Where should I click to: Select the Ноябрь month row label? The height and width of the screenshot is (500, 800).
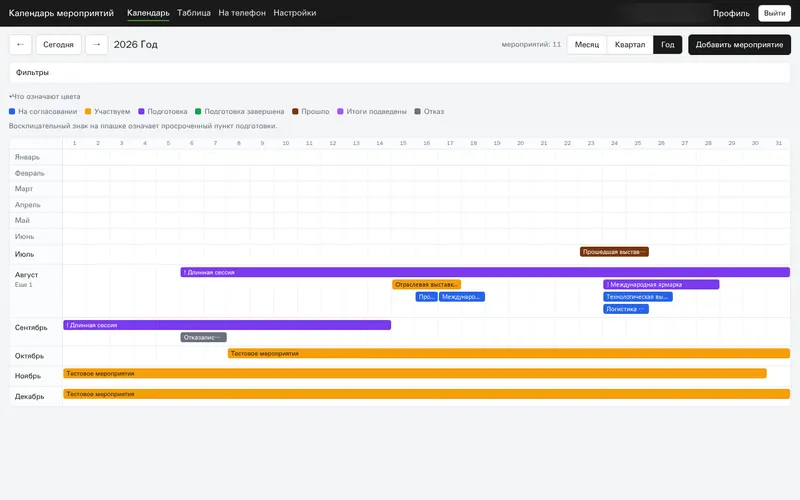coord(28,376)
